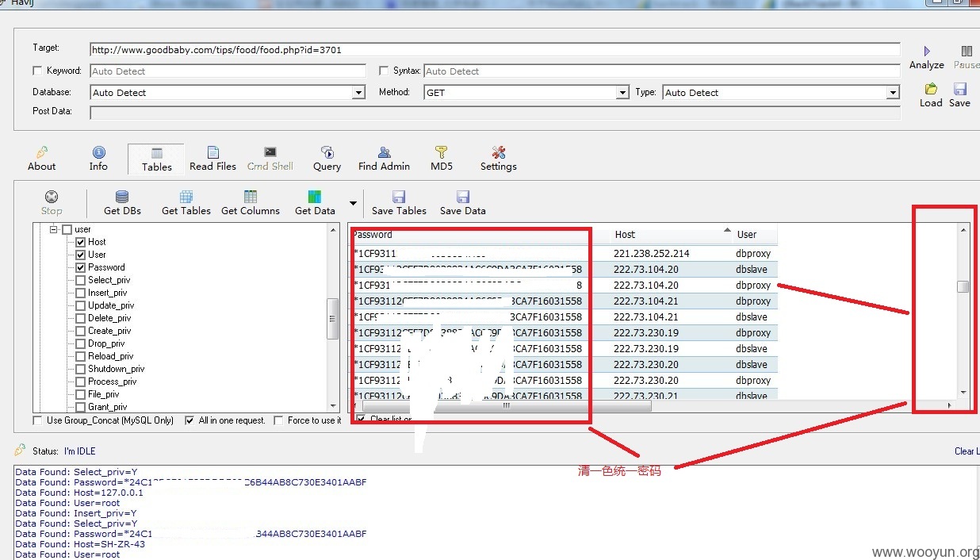This screenshot has width=980, height=560.
Task: Open the dropdown arrow beside Get Data
Action: [352, 203]
